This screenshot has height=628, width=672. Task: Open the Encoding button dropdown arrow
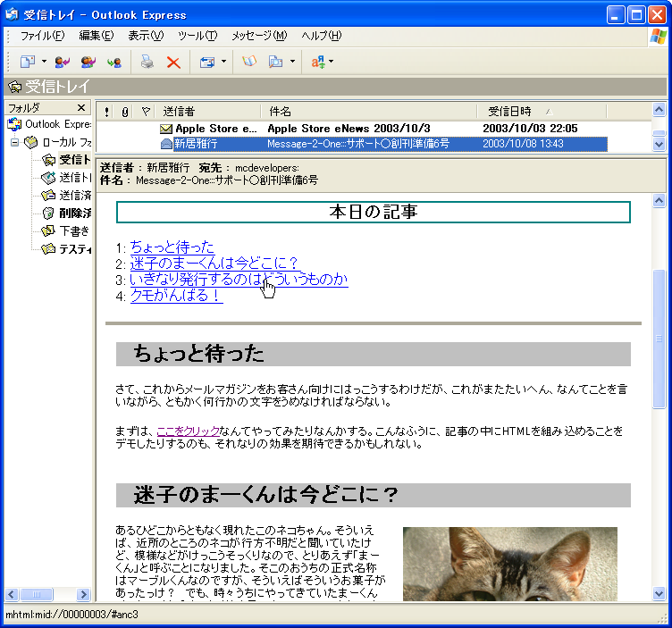pos(332,62)
